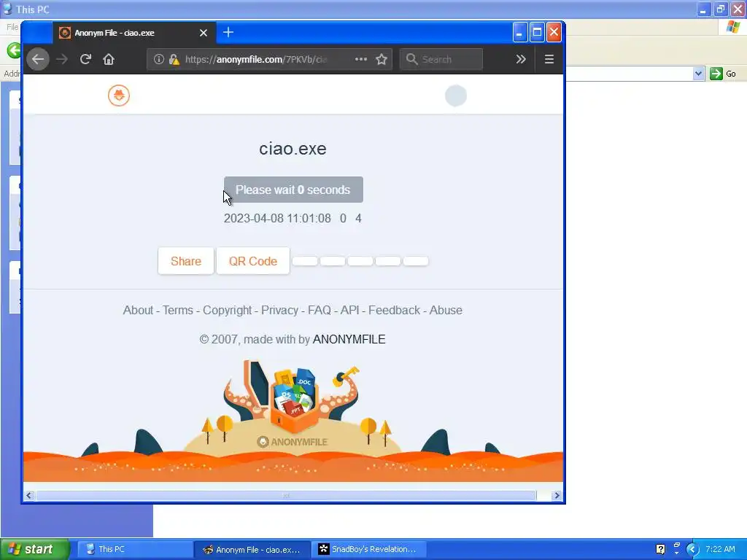The image size is (747, 560).
Task: Open the Abuse footer link
Action: pos(446,310)
